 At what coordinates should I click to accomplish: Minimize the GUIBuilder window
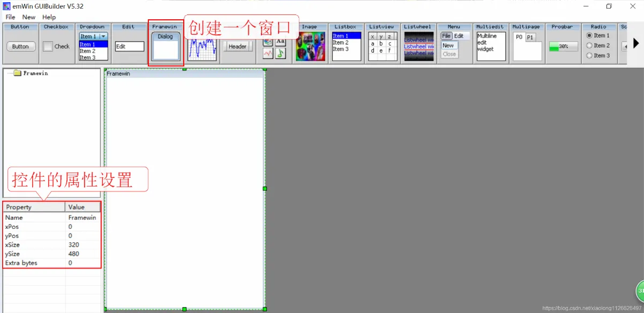pyautogui.click(x=585, y=6)
